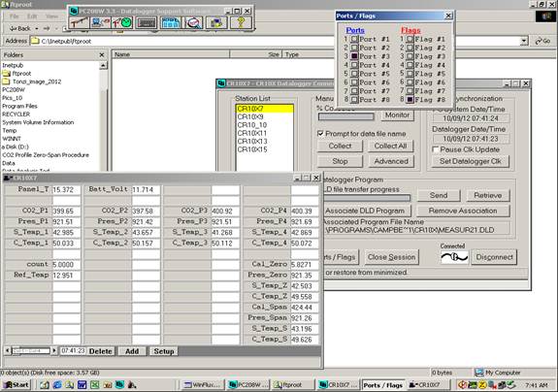The width and height of the screenshot is (558, 392).
Task: Click the Set Datalogger Clk button
Action: [470, 161]
